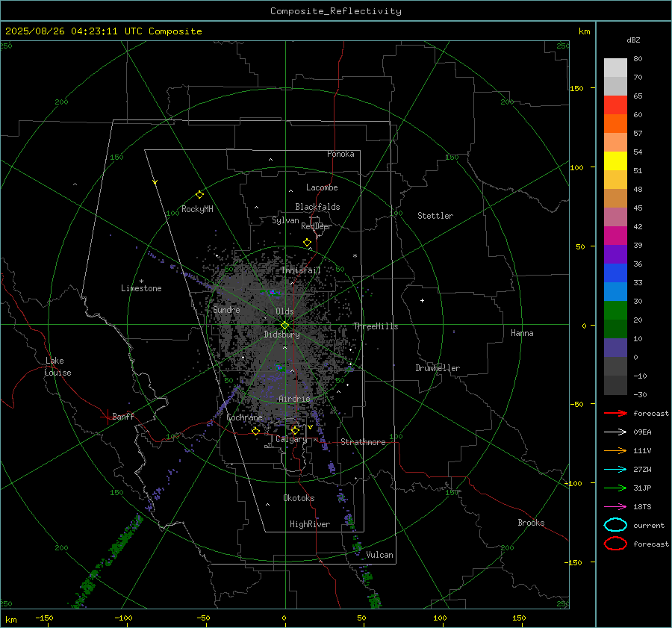672x628 pixels.
Task: Click the Blackfalds city label
Action: pos(317,207)
